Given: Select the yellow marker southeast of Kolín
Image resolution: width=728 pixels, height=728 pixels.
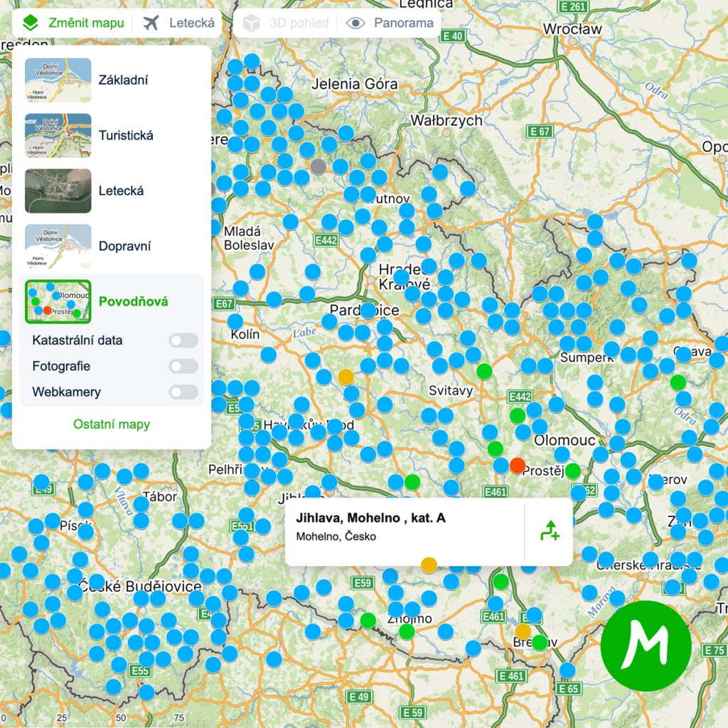Looking at the screenshot, I should 346,377.
